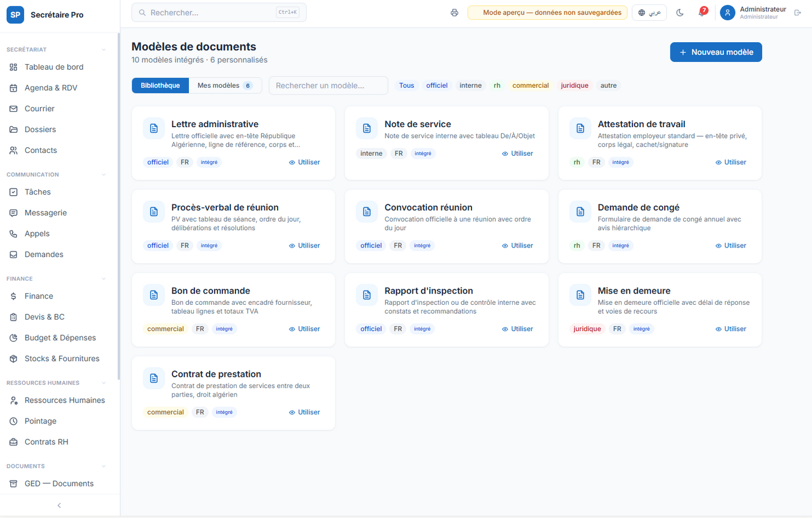Toggle dark mode moon icon
812x518 pixels.
pos(680,12)
